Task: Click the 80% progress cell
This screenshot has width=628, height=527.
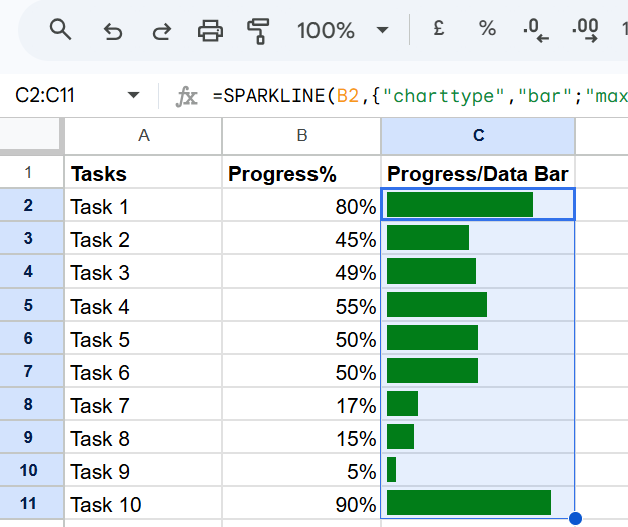Action: (302, 205)
